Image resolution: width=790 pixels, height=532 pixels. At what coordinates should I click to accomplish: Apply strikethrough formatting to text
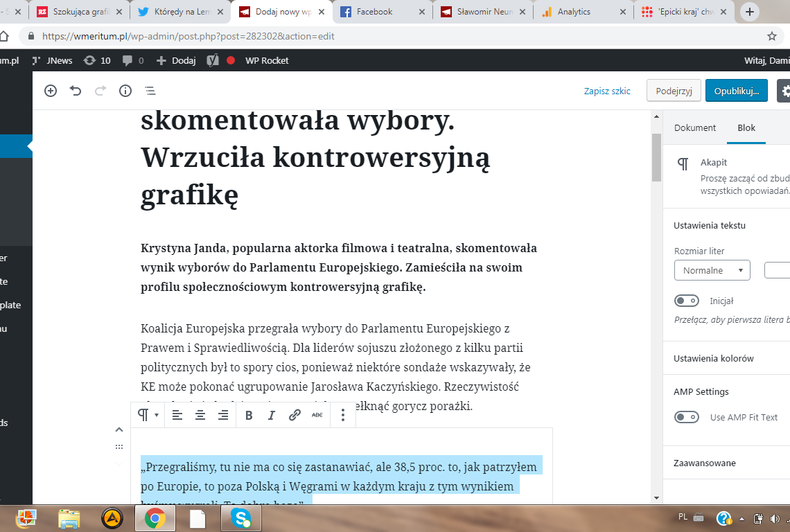click(x=317, y=415)
